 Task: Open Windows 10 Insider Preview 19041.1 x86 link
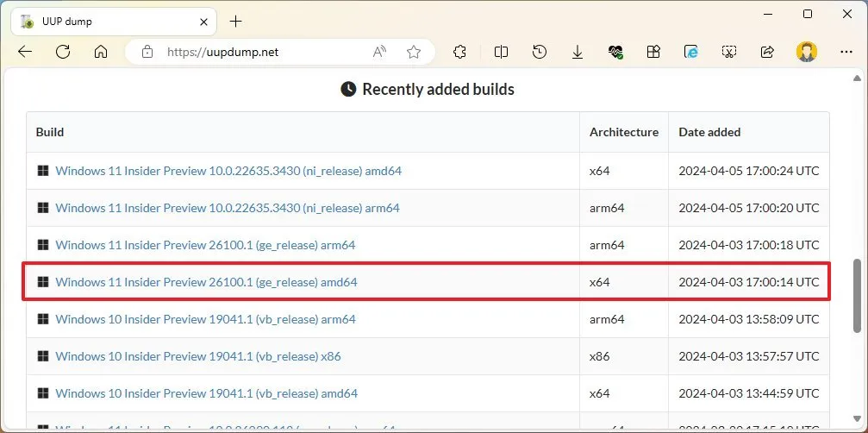pyautogui.click(x=198, y=356)
